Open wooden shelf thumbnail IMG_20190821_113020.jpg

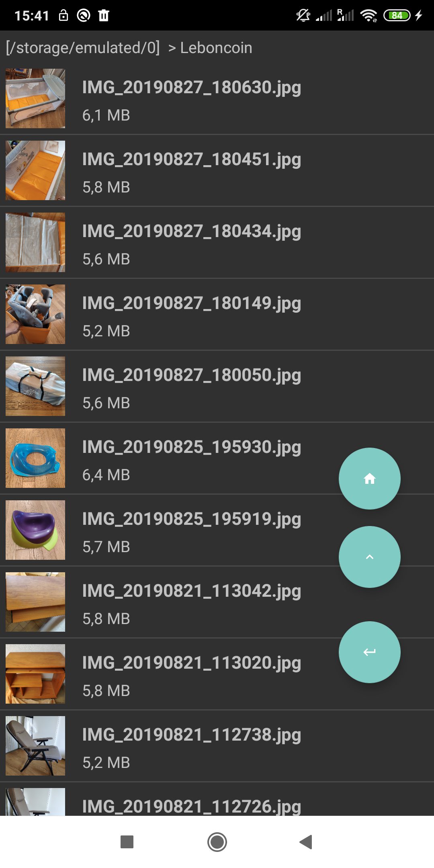[x=35, y=674]
